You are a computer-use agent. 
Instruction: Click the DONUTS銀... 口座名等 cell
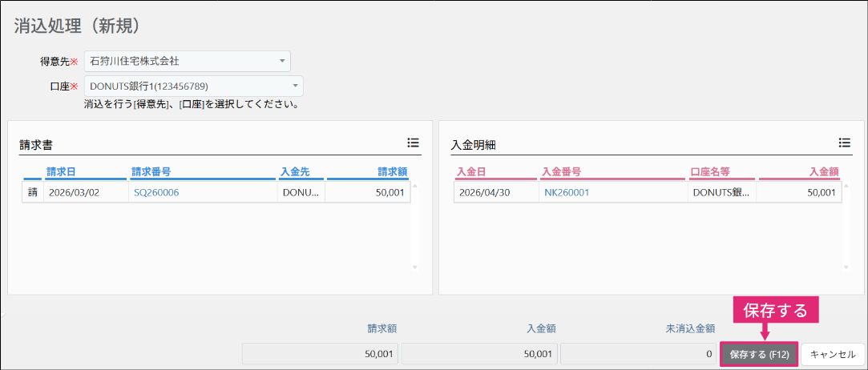click(x=721, y=192)
